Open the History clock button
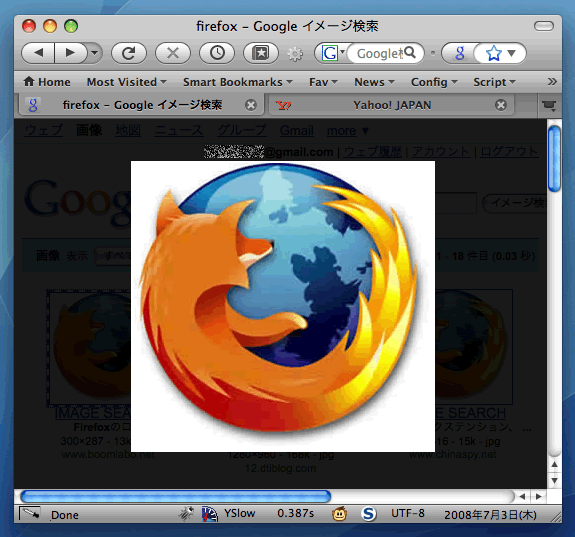Image resolution: width=575 pixels, height=537 pixels. click(217, 54)
